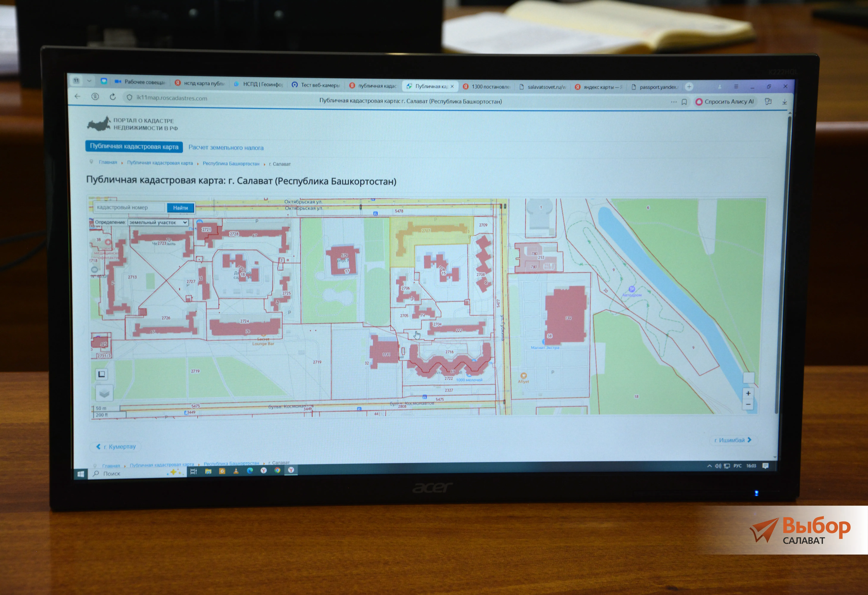Switch to the salavatsovet.ru tab
Screen dimensions: 868x595
pyautogui.click(x=543, y=87)
